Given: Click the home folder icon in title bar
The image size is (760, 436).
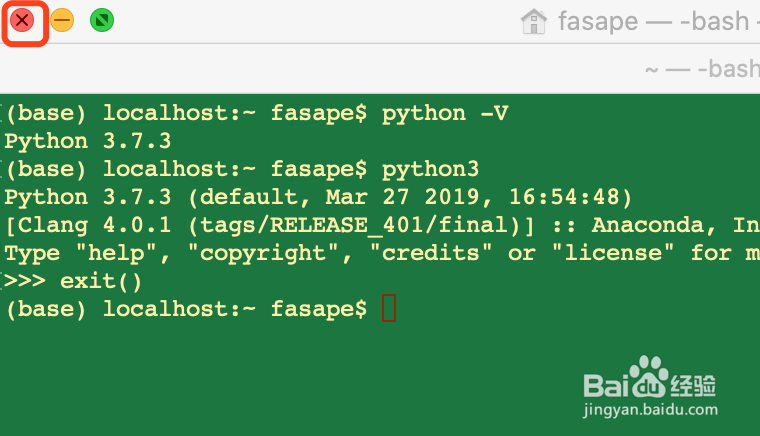Looking at the screenshot, I should pos(534,21).
